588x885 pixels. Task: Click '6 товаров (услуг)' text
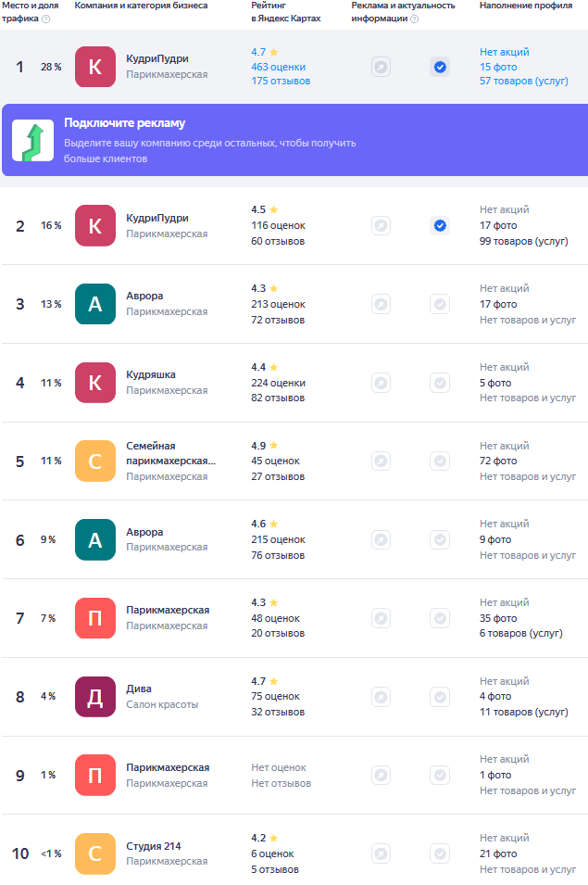pyautogui.click(x=521, y=633)
